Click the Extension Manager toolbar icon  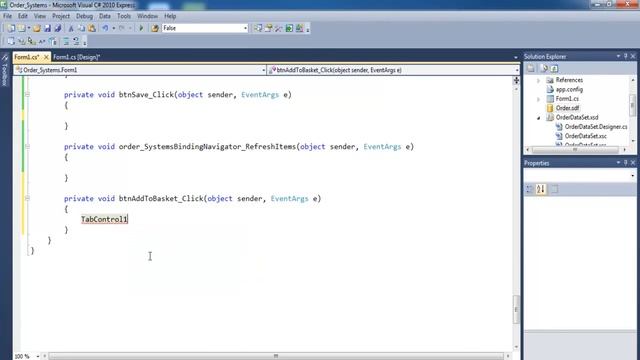pyautogui.click(x=300, y=28)
